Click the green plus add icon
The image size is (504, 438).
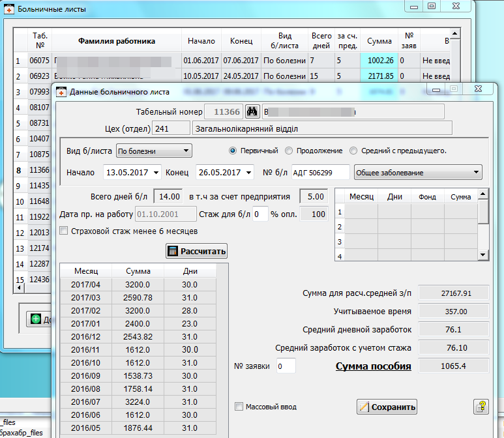tap(35, 319)
